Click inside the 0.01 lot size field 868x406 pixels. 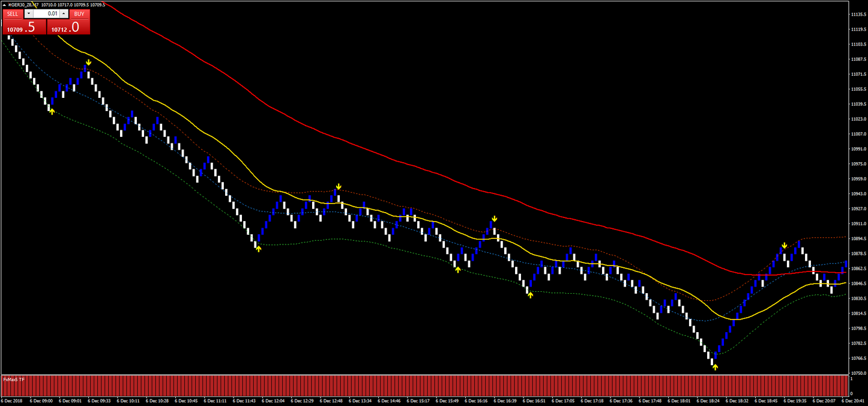point(51,14)
